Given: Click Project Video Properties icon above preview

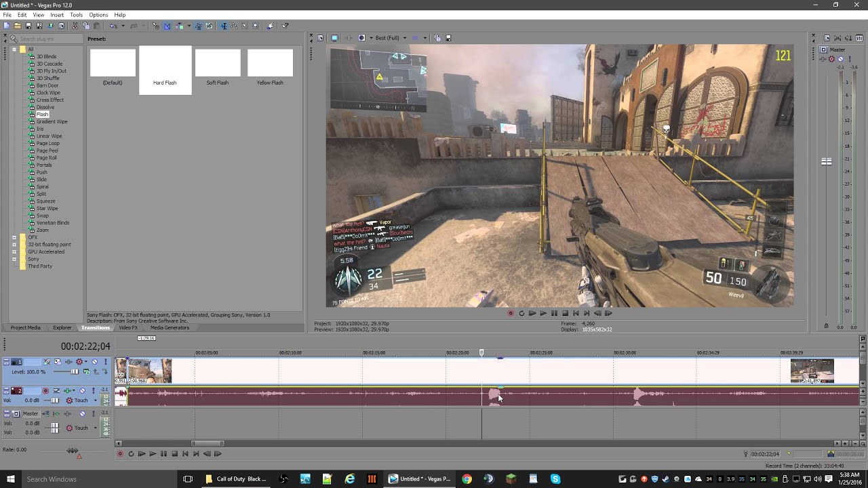Looking at the screenshot, I should [321, 38].
